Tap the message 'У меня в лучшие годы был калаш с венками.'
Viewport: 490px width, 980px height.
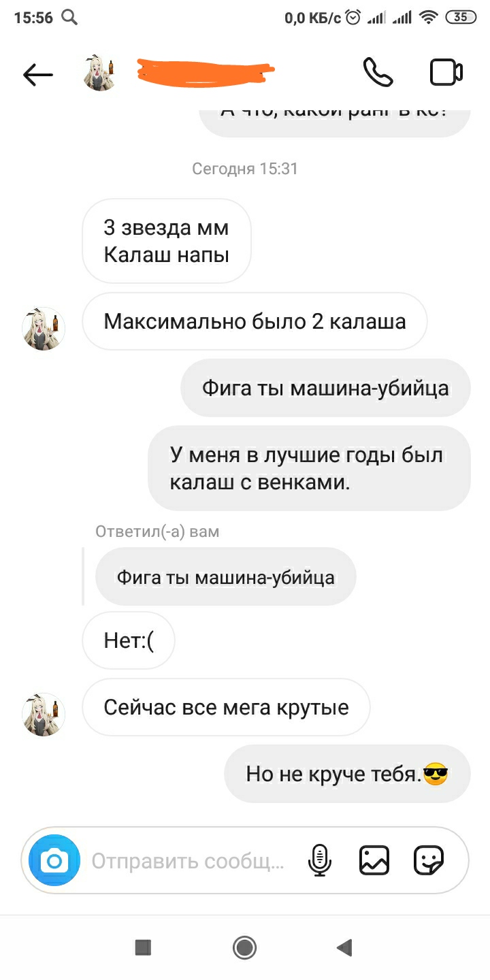(x=309, y=469)
